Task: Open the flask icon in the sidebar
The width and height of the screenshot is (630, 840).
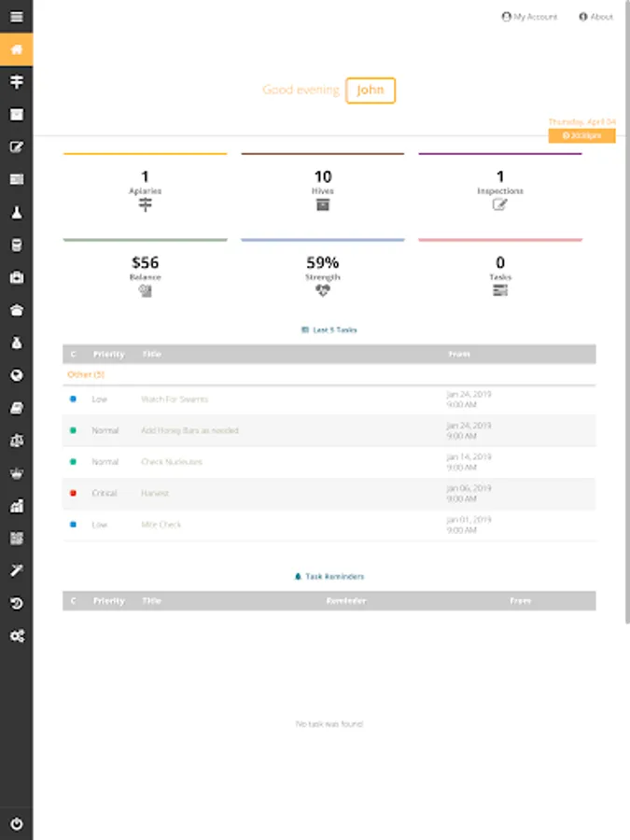Action: click(17, 212)
